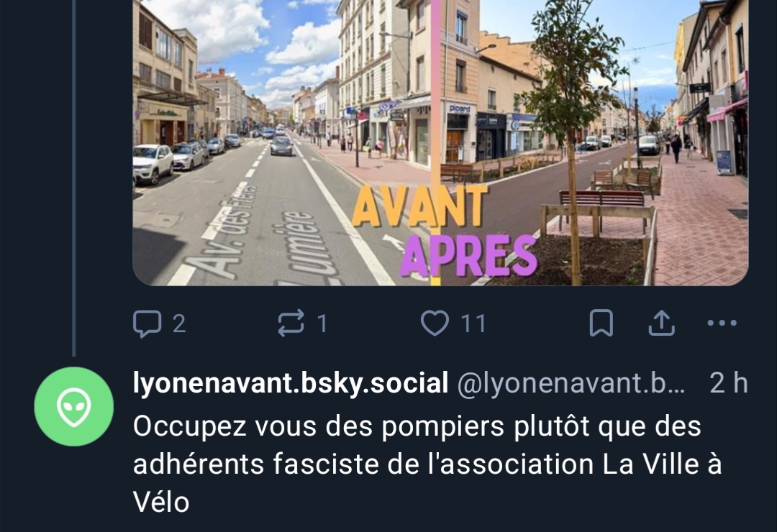Tap the Picard storefront in the photo
The width and height of the screenshot is (777, 532).
pos(459,133)
